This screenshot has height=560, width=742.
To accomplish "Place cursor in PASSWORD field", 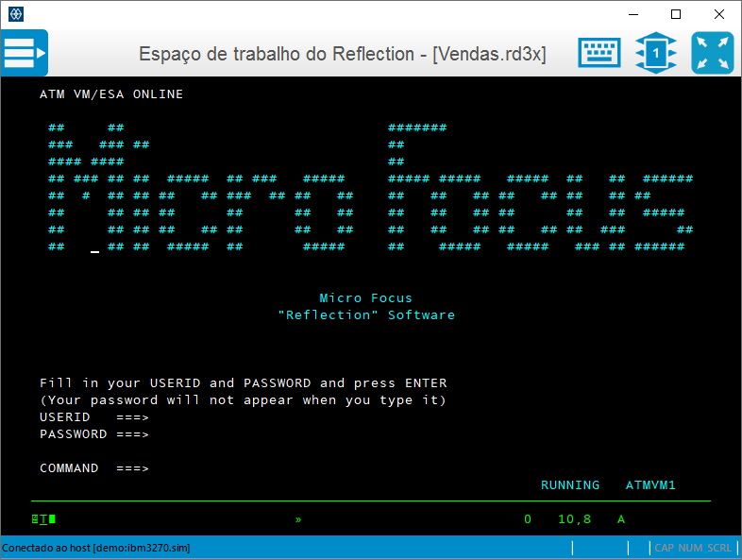I will [x=189, y=434].
